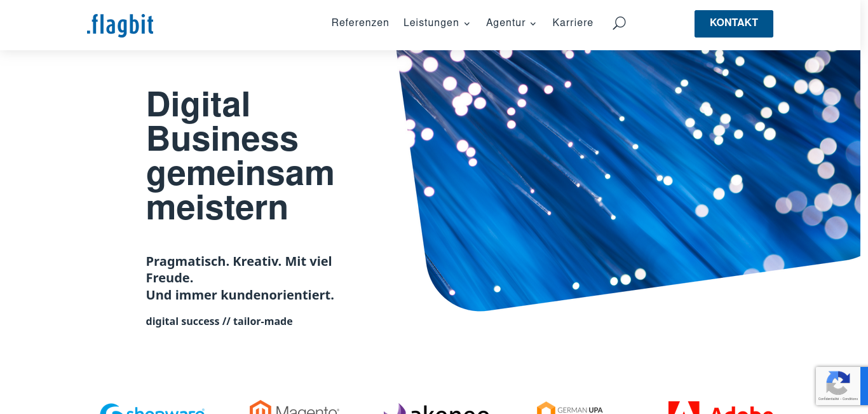Click the .flagbit logo
Screen dimensions: 868x414
click(x=120, y=24)
